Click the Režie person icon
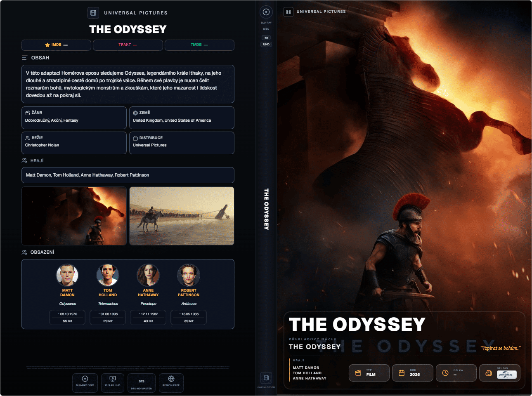The width and height of the screenshot is (532, 396). coord(28,138)
